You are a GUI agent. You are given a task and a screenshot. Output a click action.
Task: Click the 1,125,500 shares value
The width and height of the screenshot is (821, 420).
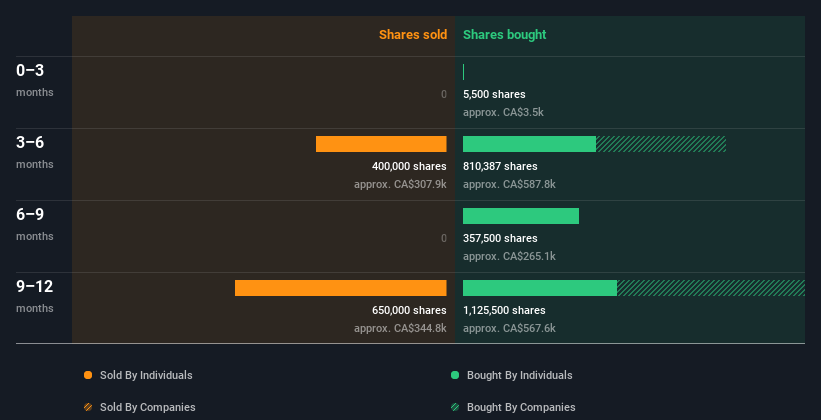[x=504, y=310]
